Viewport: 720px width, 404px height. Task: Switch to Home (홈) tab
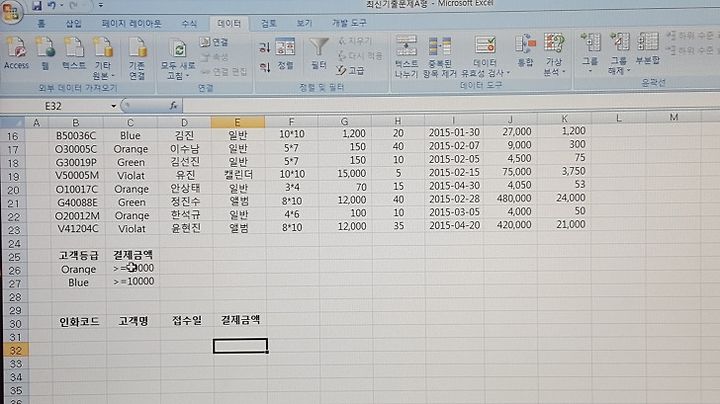click(x=41, y=23)
